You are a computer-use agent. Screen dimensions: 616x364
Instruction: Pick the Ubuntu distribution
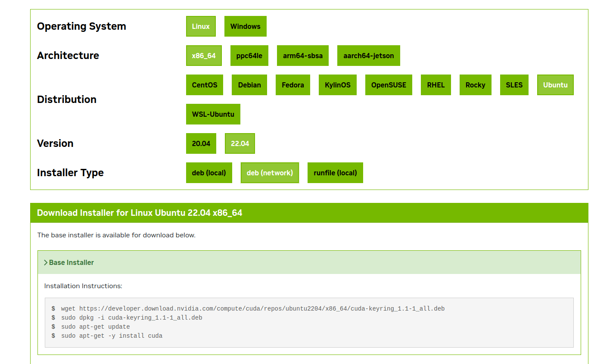coord(555,85)
